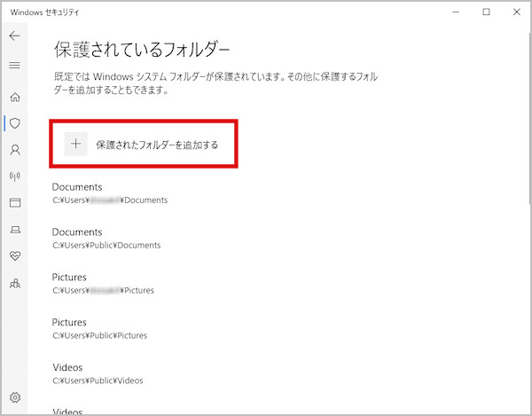Viewport: 532px width, 416px height.
Task: Open Firewall & network protection icon
Action: point(15,177)
